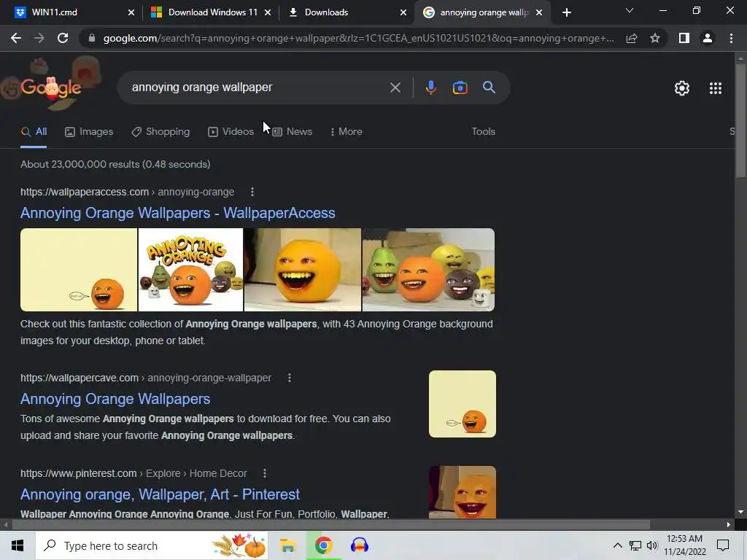
Task: Switch to Images results
Action: click(x=89, y=132)
